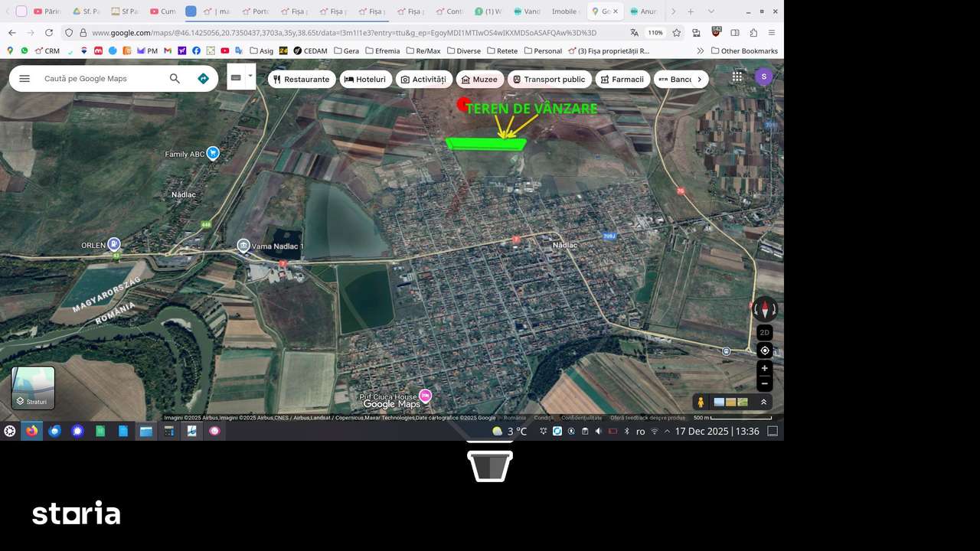Open the Google apps grid launcher
The image size is (980, 551).
(737, 77)
